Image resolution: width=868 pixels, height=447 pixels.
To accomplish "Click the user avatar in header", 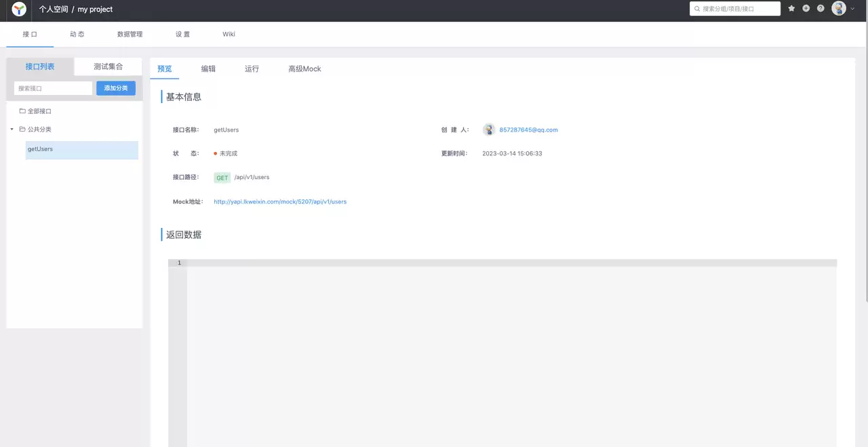I will tap(839, 9).
